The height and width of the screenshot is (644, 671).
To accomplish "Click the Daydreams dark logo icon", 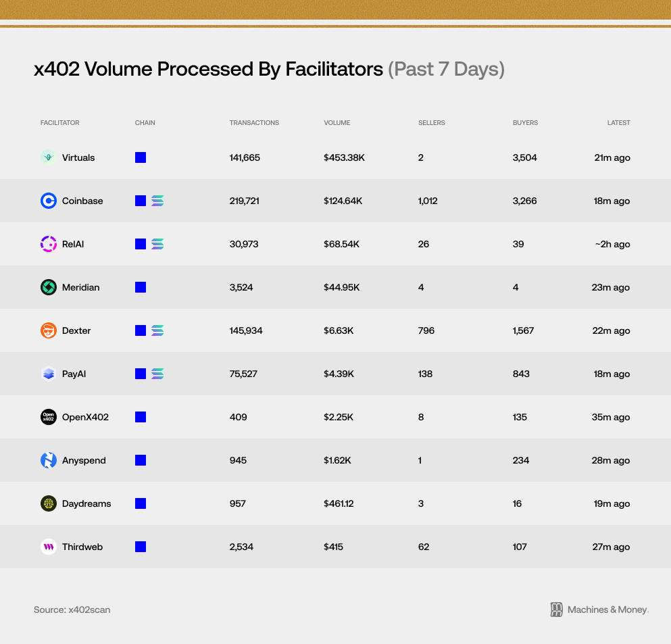I will pos(49,503).
